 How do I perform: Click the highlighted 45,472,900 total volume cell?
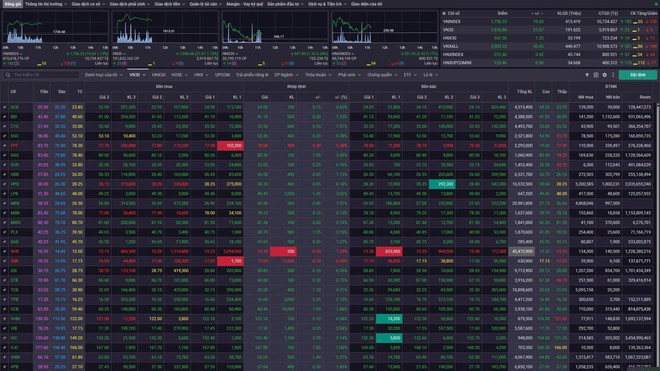tap(522, 251)
